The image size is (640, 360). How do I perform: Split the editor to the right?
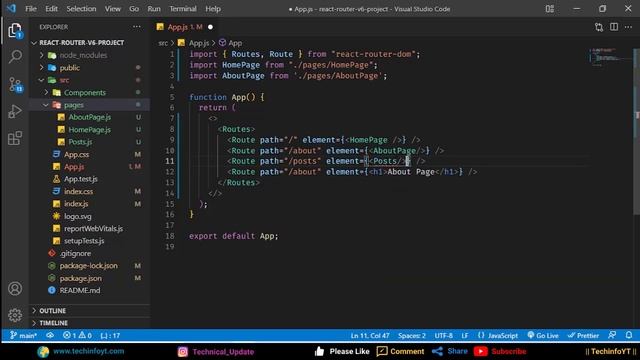pyautogui.click(x=614, y=27)
